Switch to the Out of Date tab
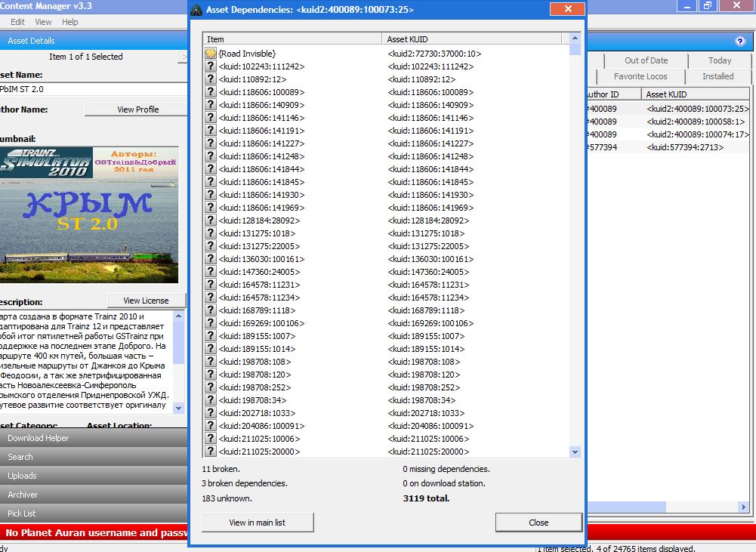The height and width of the screenshot is (552, 756). [x=646, y=60]
